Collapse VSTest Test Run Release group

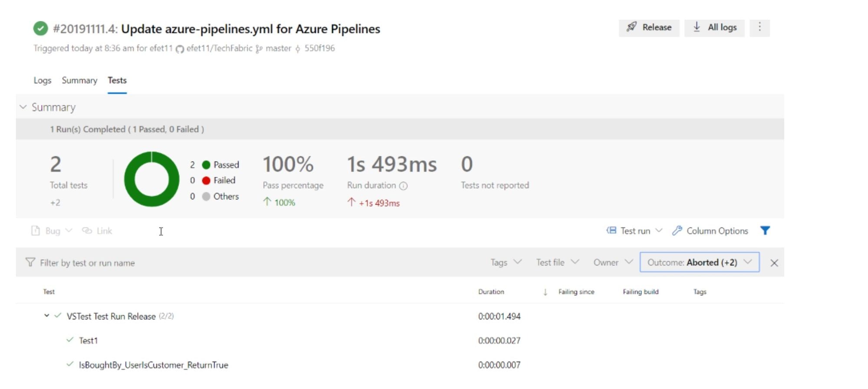[x=46, y=316]
